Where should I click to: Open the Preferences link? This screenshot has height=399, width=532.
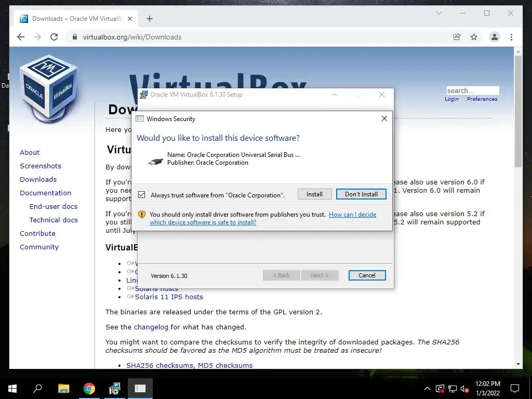(x=482, y=99)
